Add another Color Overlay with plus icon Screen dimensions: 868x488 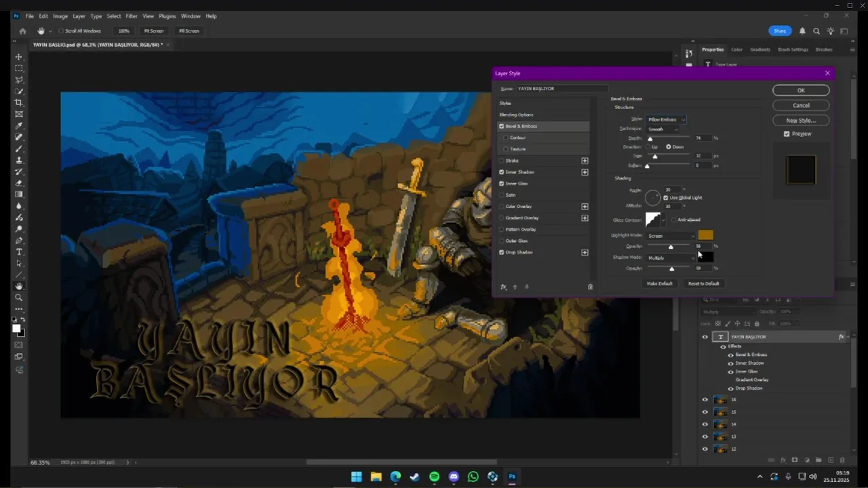click(585, 206)
